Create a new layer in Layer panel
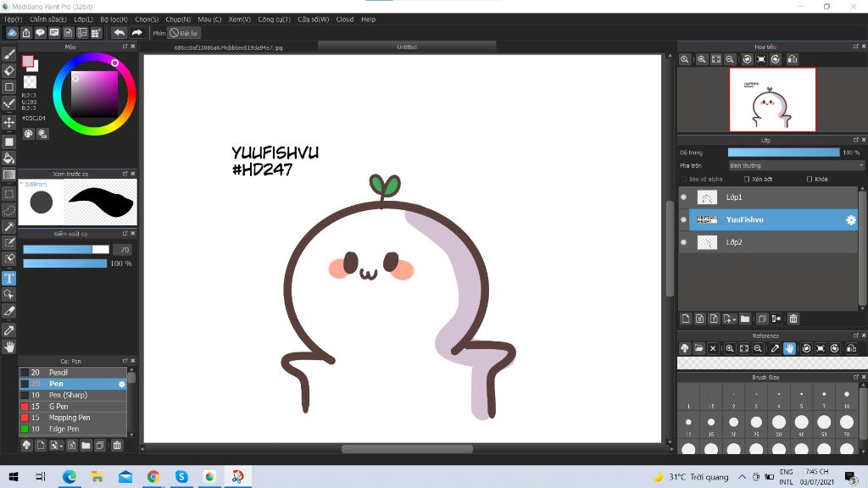 [x=686, y=319]
